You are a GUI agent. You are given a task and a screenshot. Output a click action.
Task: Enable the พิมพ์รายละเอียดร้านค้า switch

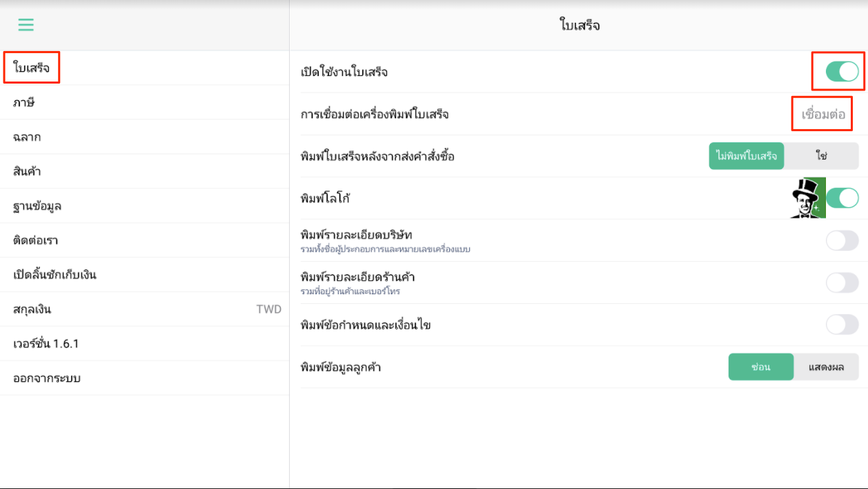coord(842,282)
